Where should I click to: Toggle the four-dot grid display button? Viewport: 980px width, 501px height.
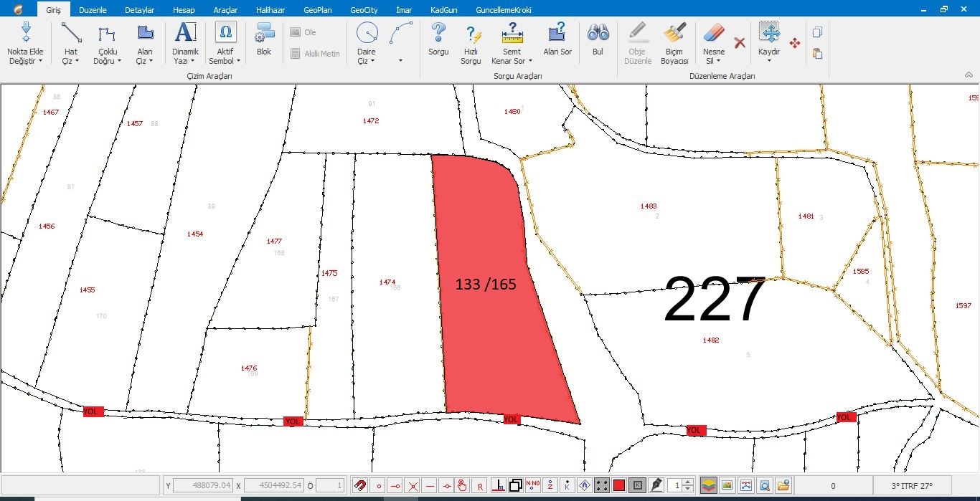602,485
